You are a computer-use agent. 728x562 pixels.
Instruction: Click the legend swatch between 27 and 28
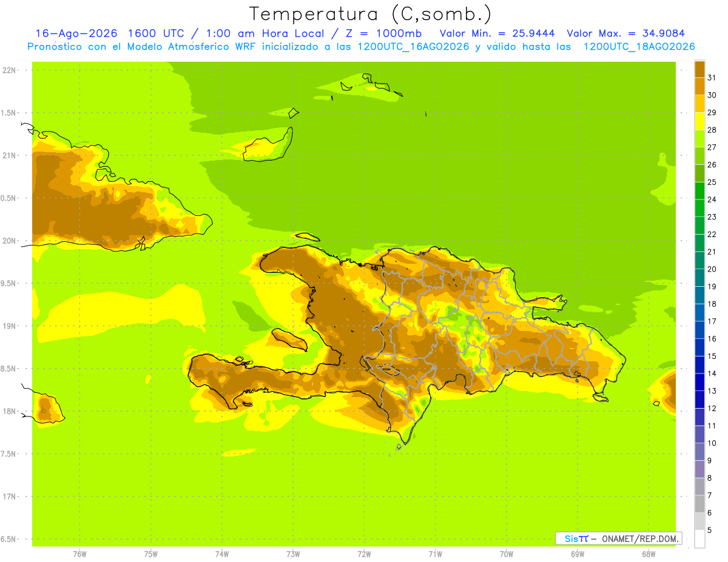click(x=699, y=138)
